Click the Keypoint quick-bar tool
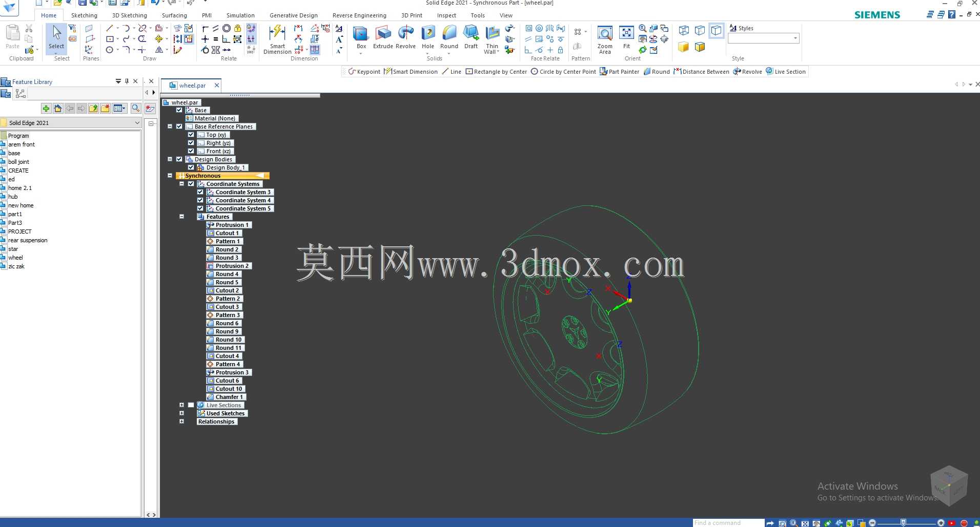The height and width of the screenshot is (527, 980). point(364,72)
